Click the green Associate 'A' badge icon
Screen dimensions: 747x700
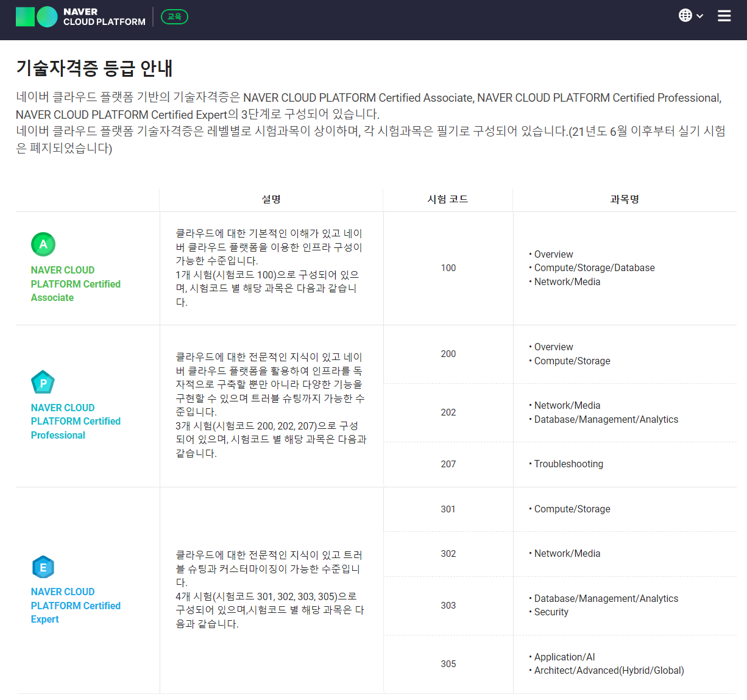pyautogui.click(x=43, y=244)
